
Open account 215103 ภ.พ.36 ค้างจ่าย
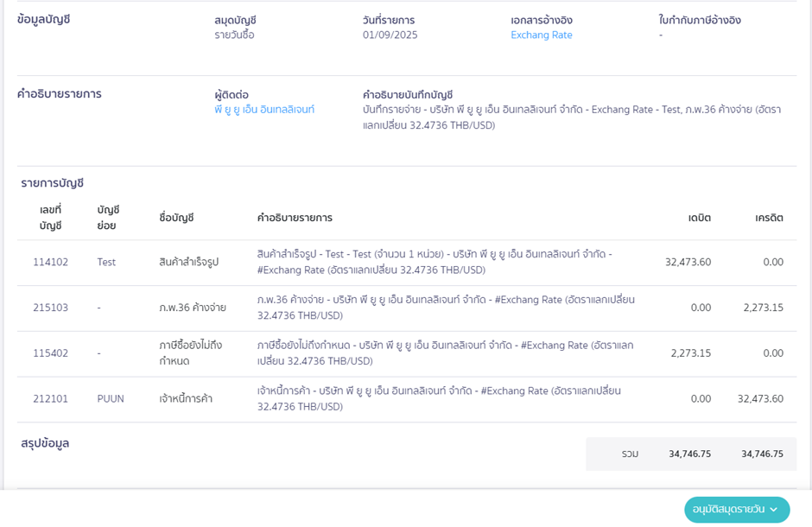pyautogui.click(x=51, y=307)
